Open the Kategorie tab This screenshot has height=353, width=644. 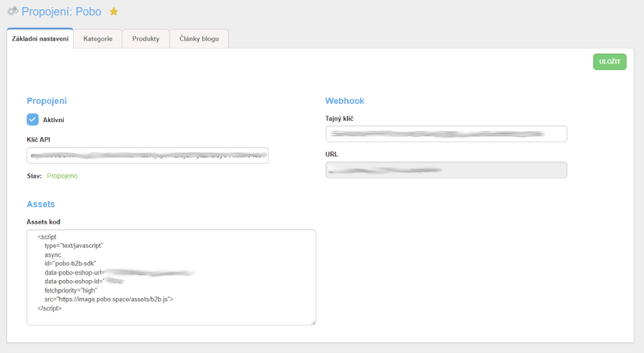(x=97, y=39)
